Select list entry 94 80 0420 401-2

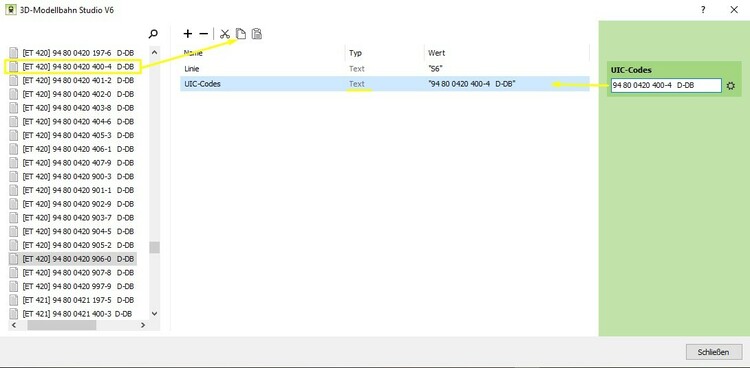[72, 80]
